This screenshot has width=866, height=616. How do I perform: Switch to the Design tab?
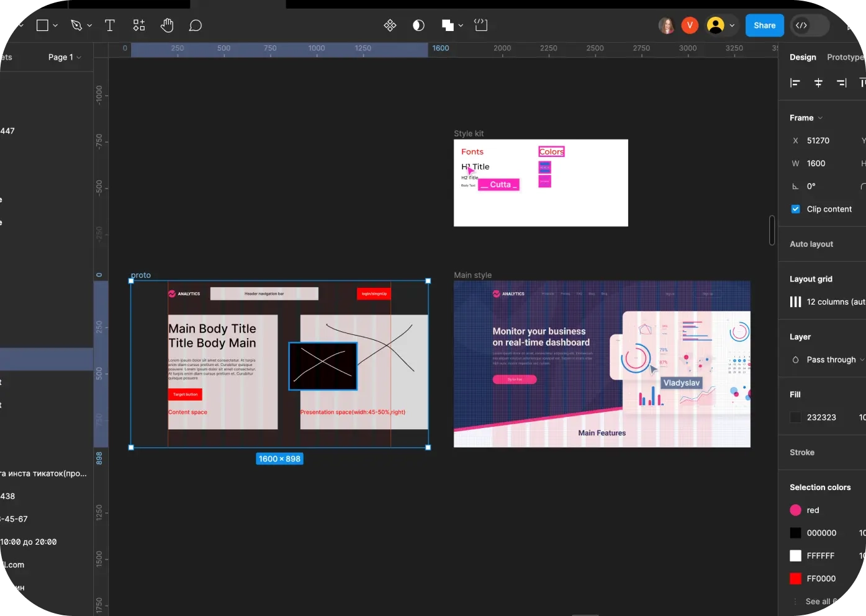(803, 57)
